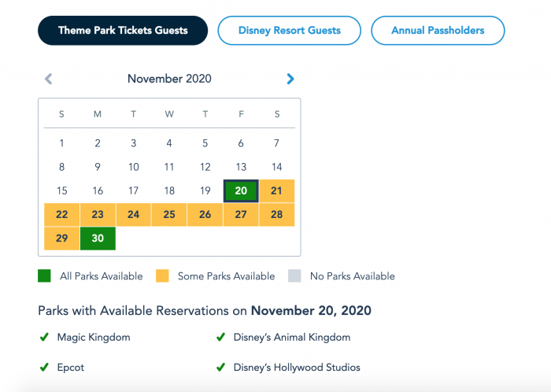The image size is (551, 392).
Task: Select November 30 green date cell
Action: point(98,239)
